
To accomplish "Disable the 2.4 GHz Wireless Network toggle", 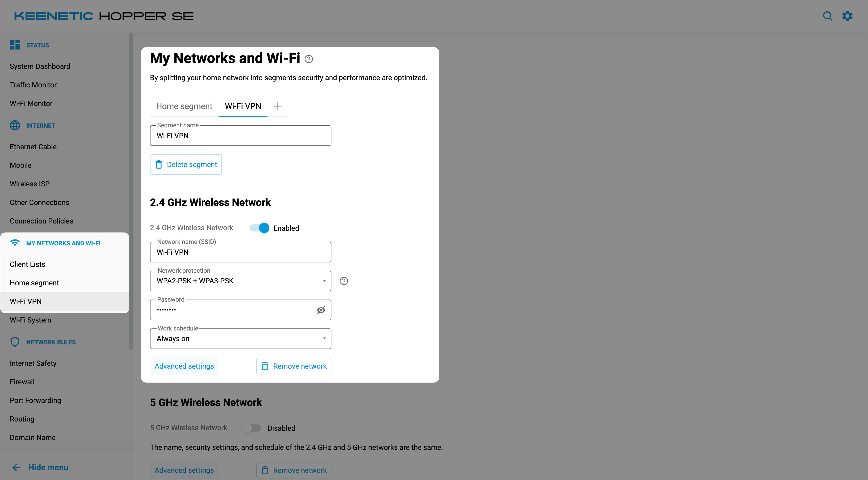I will click(x=260, y=228).
